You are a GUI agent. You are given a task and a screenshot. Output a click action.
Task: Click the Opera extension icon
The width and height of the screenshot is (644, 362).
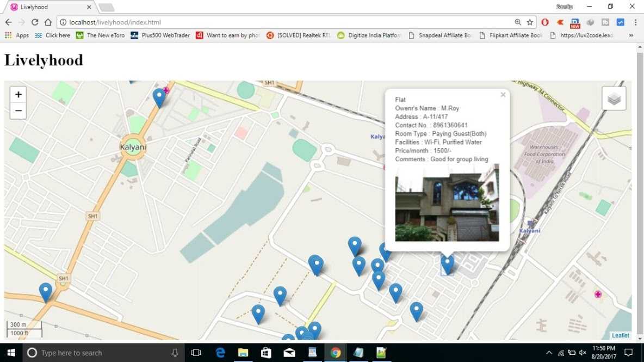(x=545, y=22)
